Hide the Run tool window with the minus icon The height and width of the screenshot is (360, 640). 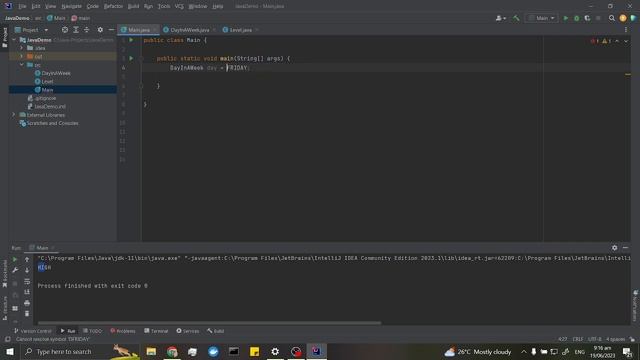pos(625,248)
